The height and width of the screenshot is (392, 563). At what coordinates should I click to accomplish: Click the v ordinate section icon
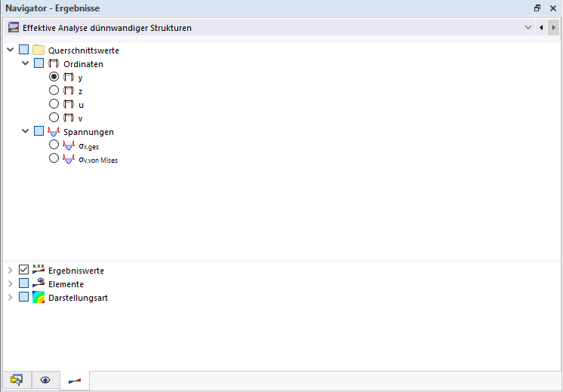tap(69, 118)
